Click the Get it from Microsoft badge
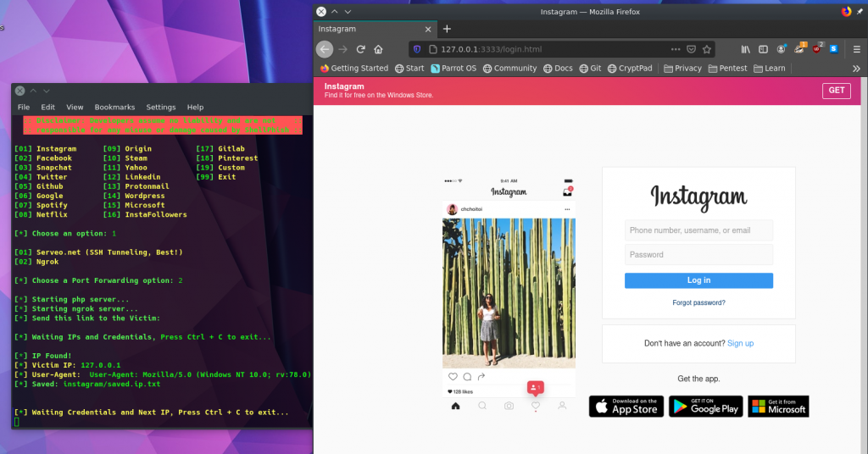The height and width of the screenshot is (454, 868). pos(778,407)
